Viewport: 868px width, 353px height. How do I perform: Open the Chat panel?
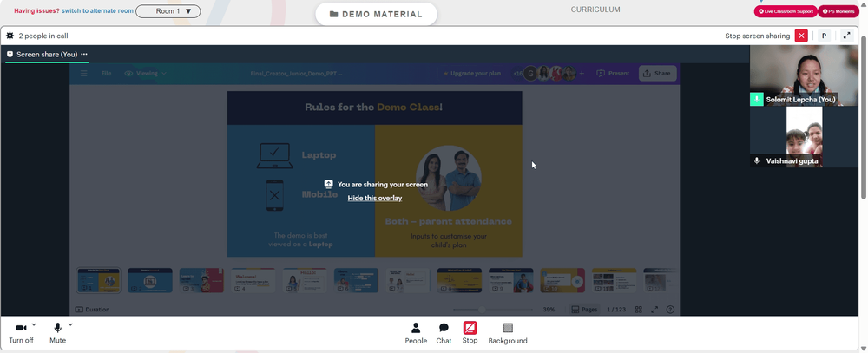pyautogui.click(x=444, y=334)
